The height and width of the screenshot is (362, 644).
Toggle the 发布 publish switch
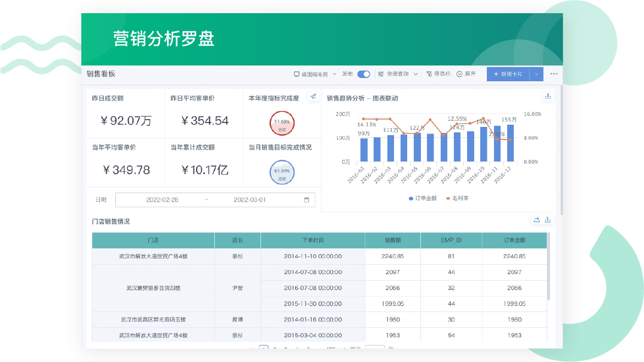(x=363, y=74)
